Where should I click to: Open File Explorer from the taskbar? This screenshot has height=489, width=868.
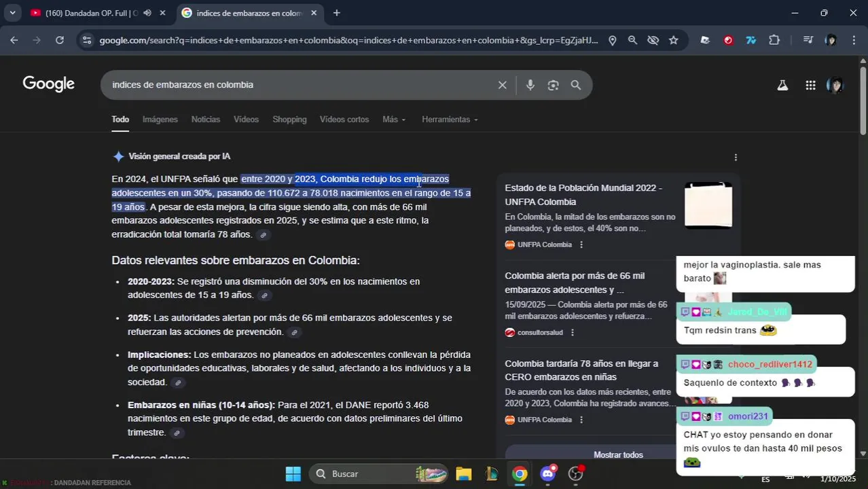click(463, 473)
